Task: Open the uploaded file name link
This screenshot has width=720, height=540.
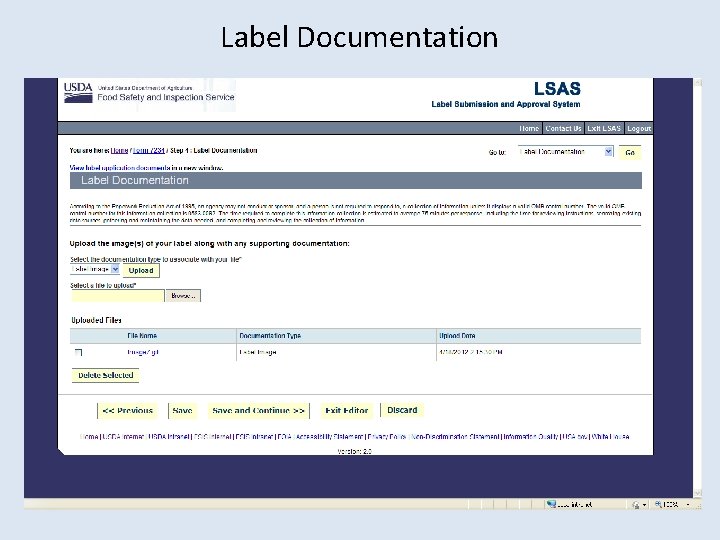Action: pyautogui.click(x=143, y=352)
